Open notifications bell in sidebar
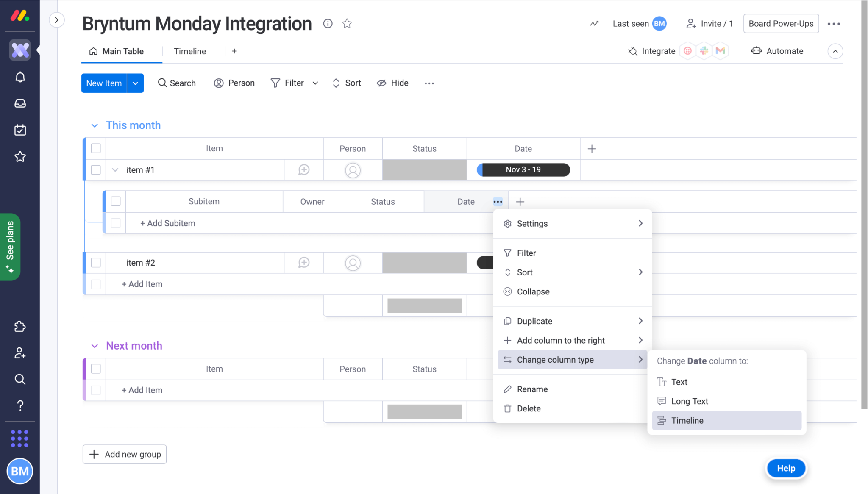This screenshot has height=494, width=868. (20, 77)
